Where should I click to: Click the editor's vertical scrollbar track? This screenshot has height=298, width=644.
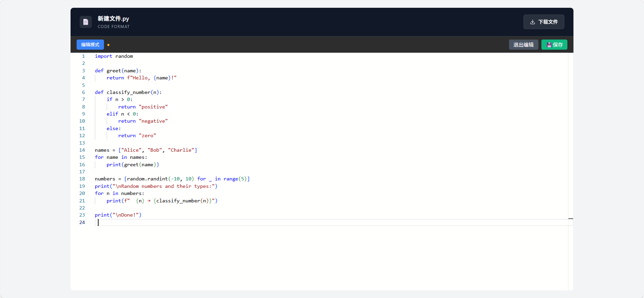click(x=570, y=171)
